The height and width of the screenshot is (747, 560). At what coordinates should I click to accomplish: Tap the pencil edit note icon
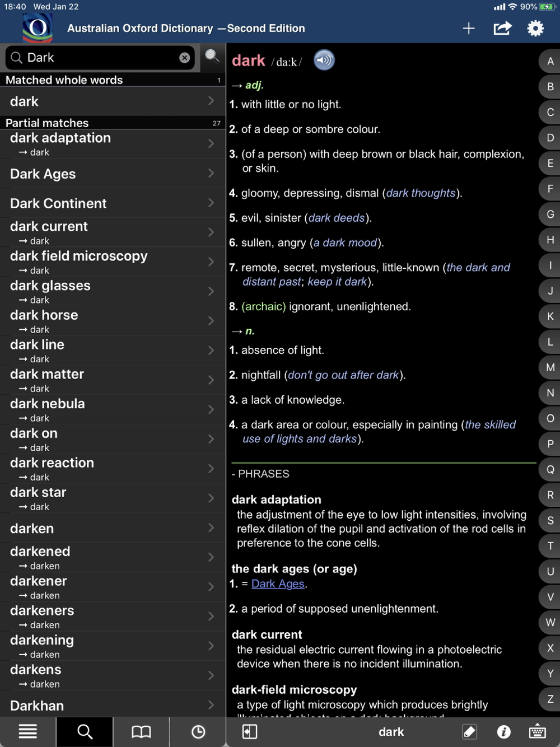pos(469,731)
